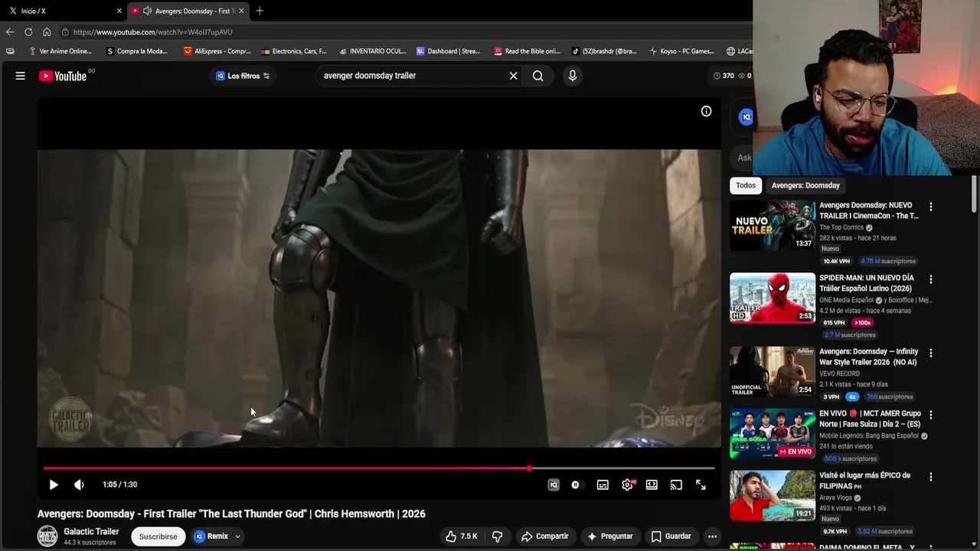Open the MCT AMER live stream thumbnail
Image resolution: width=980 pixels, height=551 pixels.
point(773,434)
